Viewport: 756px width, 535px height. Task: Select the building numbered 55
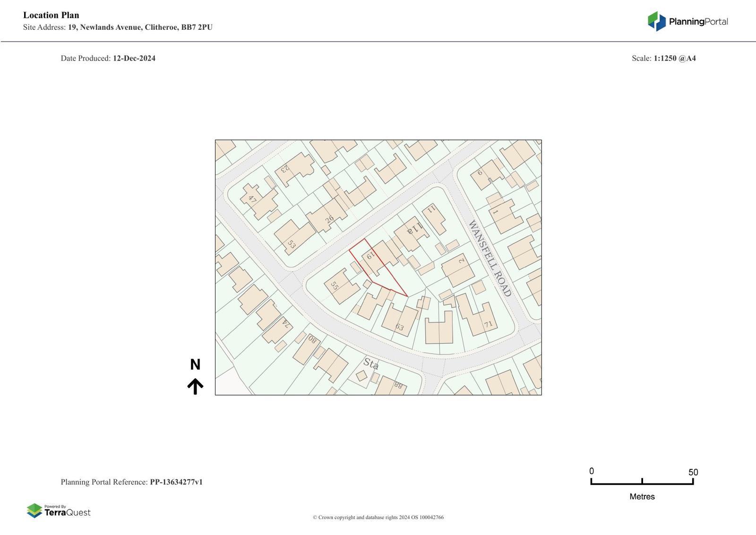click(341, 286)
